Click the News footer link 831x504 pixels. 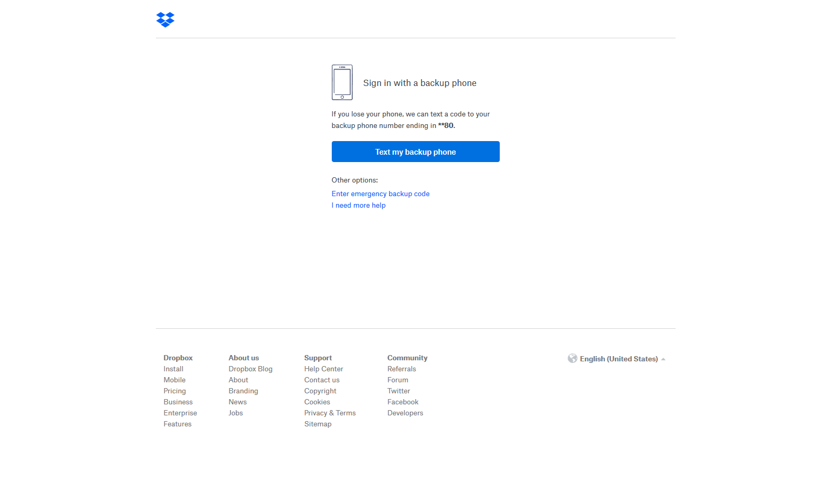[x=237, y=402]
